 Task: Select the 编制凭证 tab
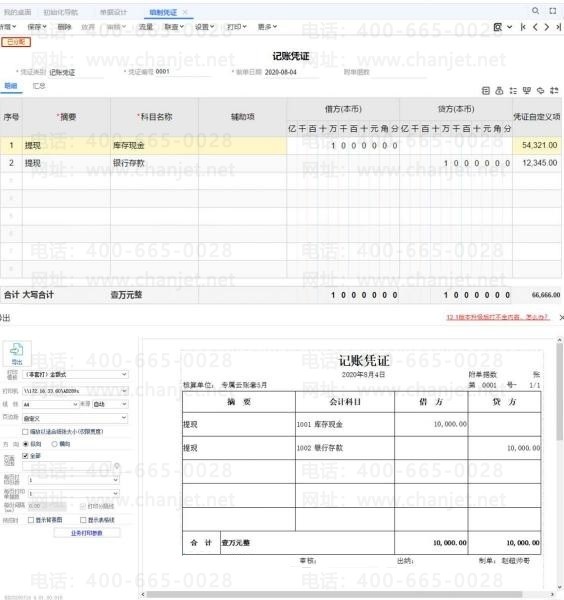tap(163, 12)
